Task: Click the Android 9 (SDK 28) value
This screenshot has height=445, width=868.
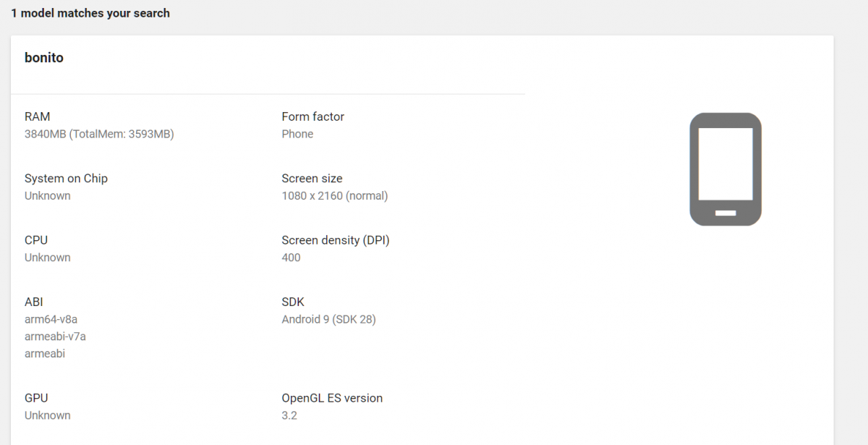Action: pyautogui.click(x=328, y=319)
